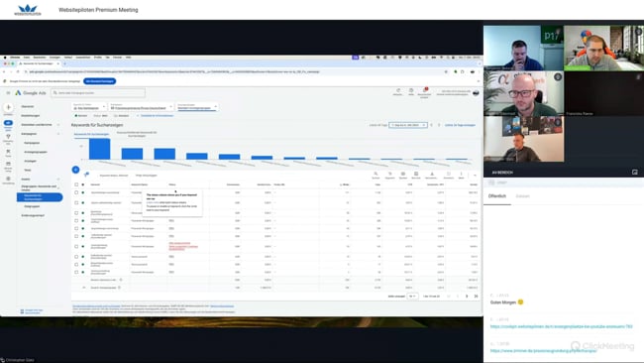Screen dimensions: 644x363
Task: Open the Admin gear icon in left rail
Action: 8,179
